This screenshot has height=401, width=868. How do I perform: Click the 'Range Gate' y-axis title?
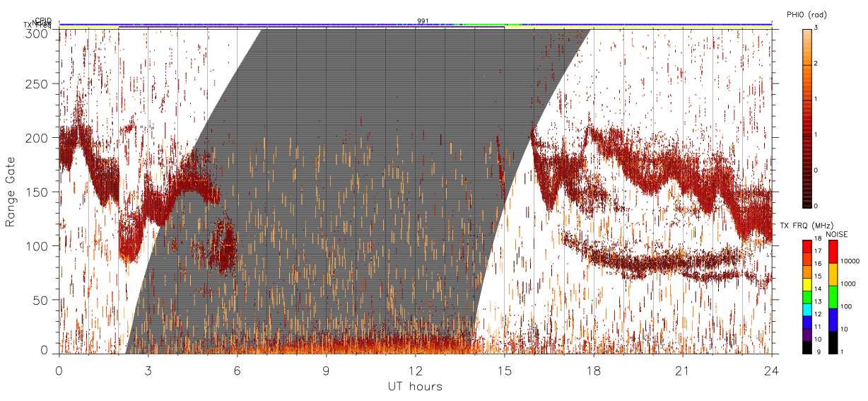(11, 192)
